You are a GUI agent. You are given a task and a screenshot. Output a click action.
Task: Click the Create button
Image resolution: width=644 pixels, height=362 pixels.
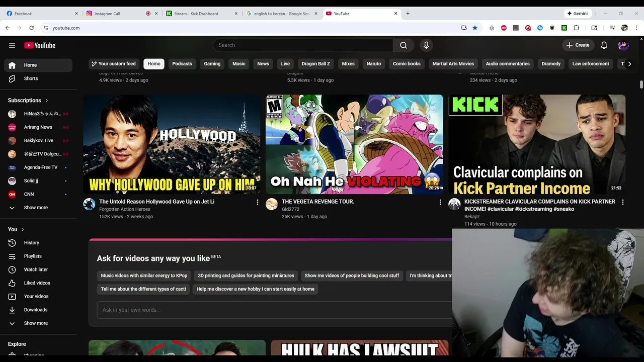pyautogui.click(x=578, y=45)
